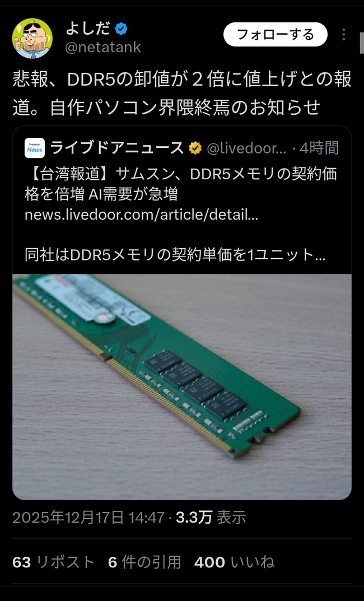Click the gold verified badge of ライブドアニュース

coord(195,148)
